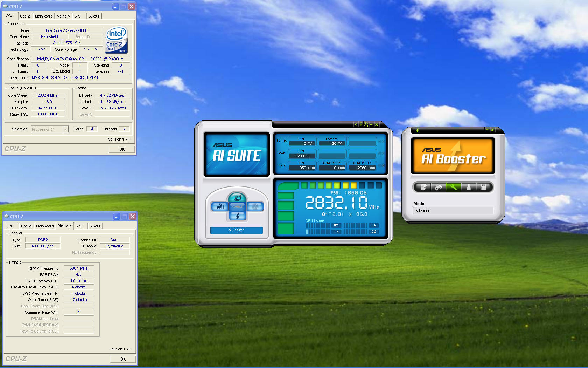Click the lightning bolt button in AI Suite pad
The height and width of the screenshot is (368, 588).
238,216
